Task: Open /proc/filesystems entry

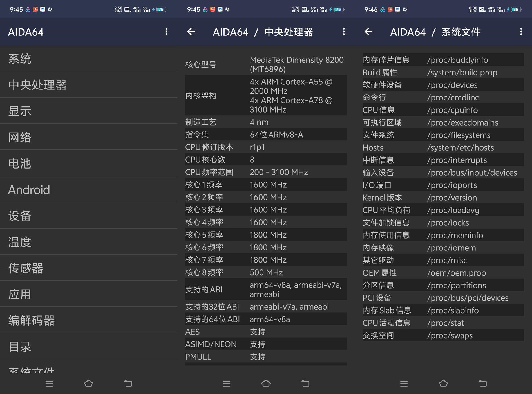Action: pyautogui.click(x=443, y=135)
